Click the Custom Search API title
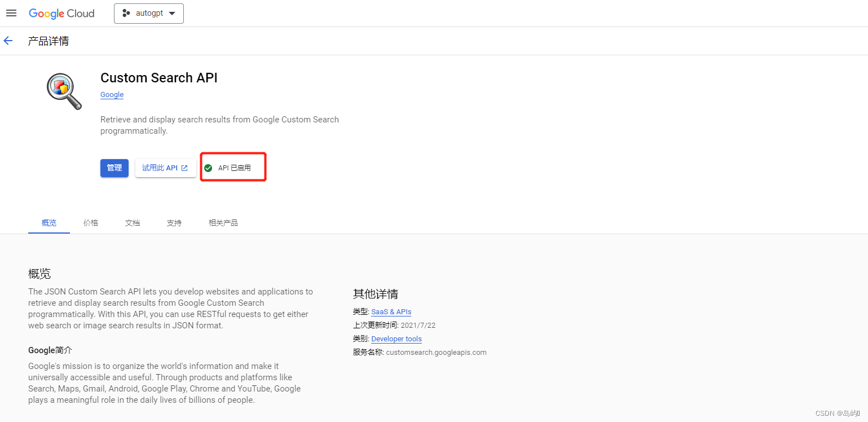 pyautogui.click(x=159, y=78)
